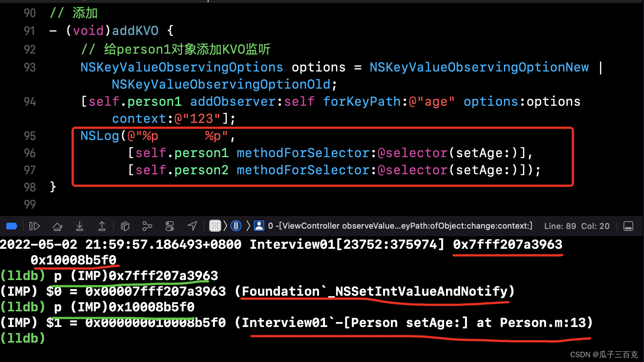644x362 pixels.
Task: Click gutter line number 94
Action: click(x=30, y=101)
